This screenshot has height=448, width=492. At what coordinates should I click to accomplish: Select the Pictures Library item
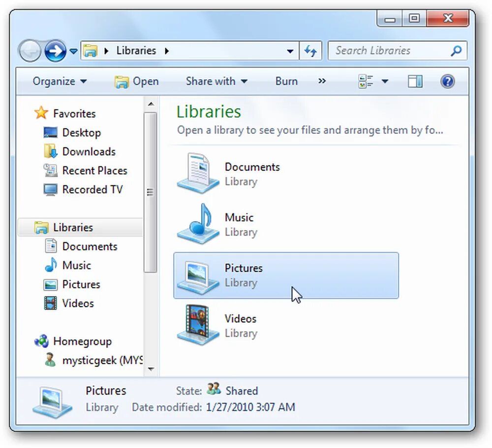point(286,275)
